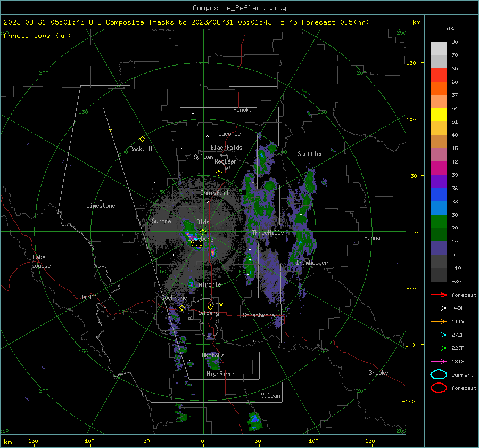The image size is (479, 448).
Task: Click the ThreeHills town label
Action: pos(268,233)
